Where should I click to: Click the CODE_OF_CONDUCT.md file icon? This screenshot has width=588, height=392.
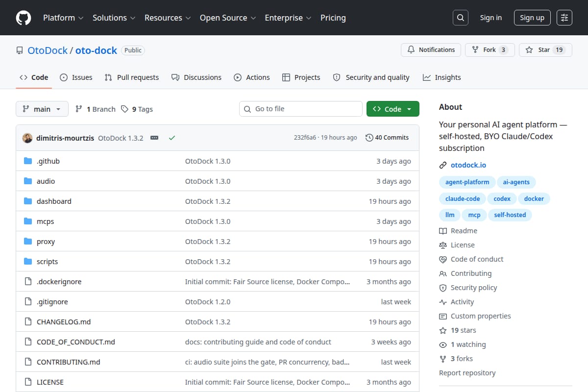(x=28, y=342)
